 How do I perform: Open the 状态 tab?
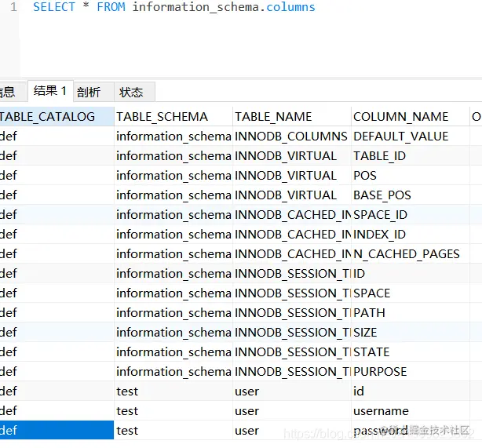click(x=134, y=92)
